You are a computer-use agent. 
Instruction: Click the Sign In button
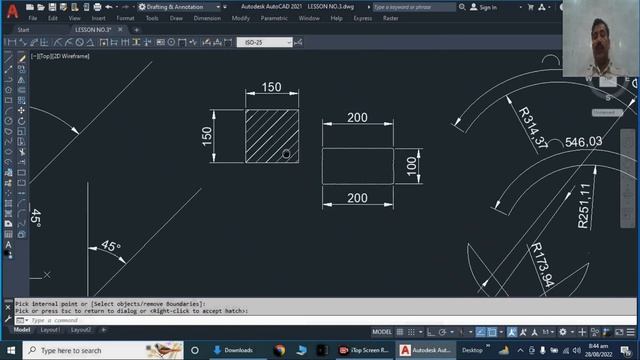pos(484,7)
